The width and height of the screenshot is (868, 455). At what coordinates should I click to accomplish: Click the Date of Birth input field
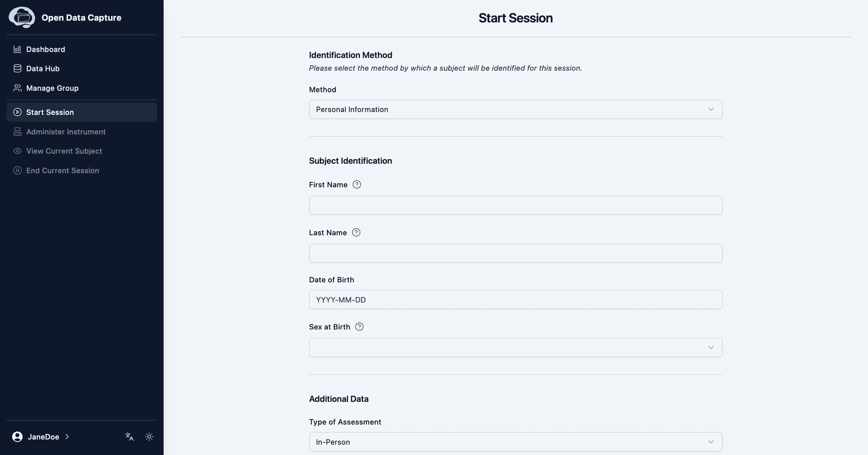[515, 299]
